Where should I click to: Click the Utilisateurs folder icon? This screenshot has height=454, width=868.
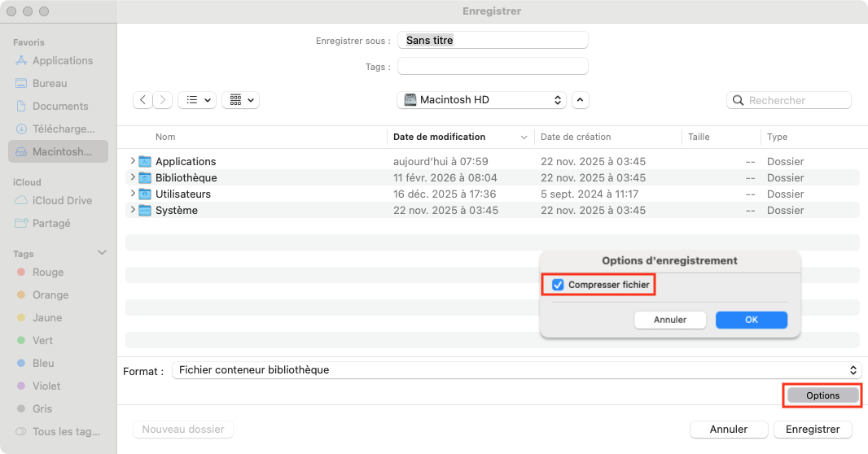tap(144, 194)
